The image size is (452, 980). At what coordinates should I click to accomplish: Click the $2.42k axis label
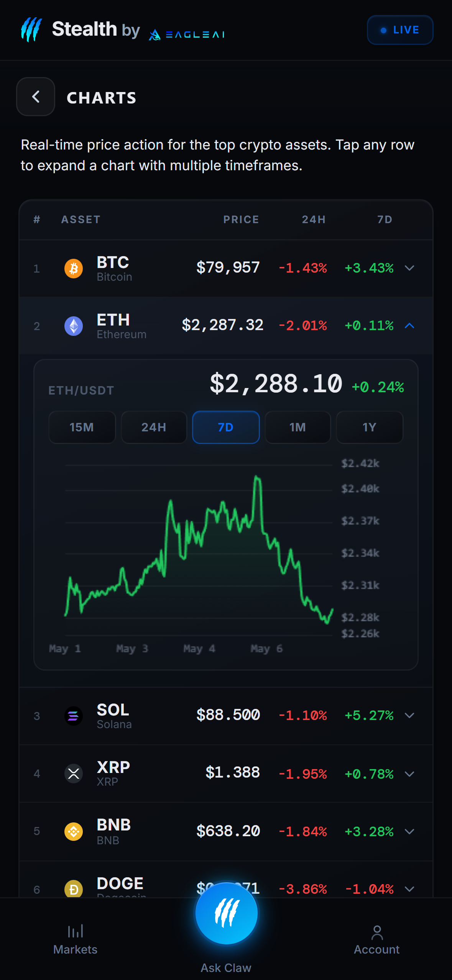pyautogui.click(x=360, y=464)
